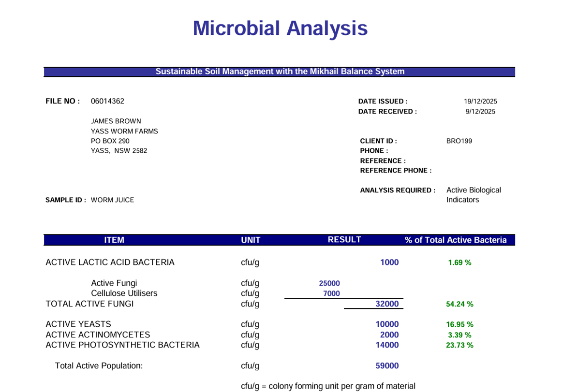Click the UNIT column header
The width and height of the screenshot is (563, 392).
251,240
